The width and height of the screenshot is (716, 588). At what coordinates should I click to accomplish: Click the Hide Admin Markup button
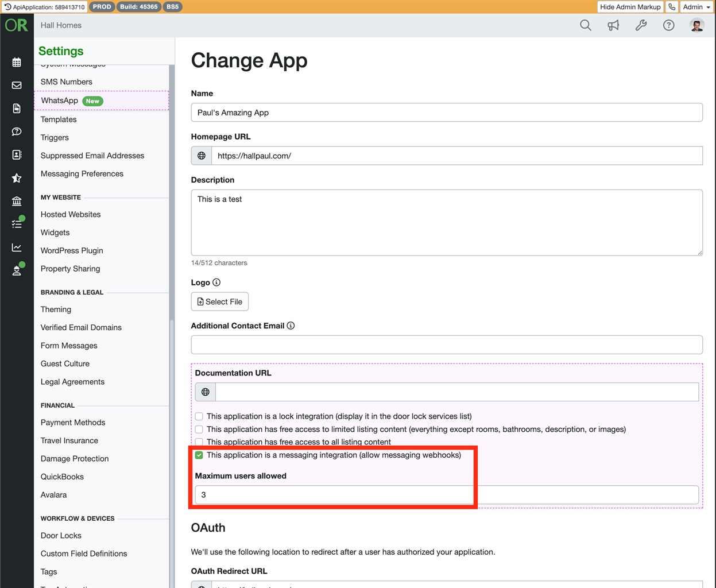point(630,7)
